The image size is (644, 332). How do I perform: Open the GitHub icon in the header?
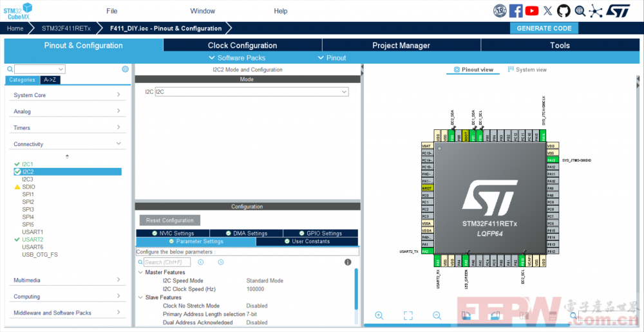563,11
